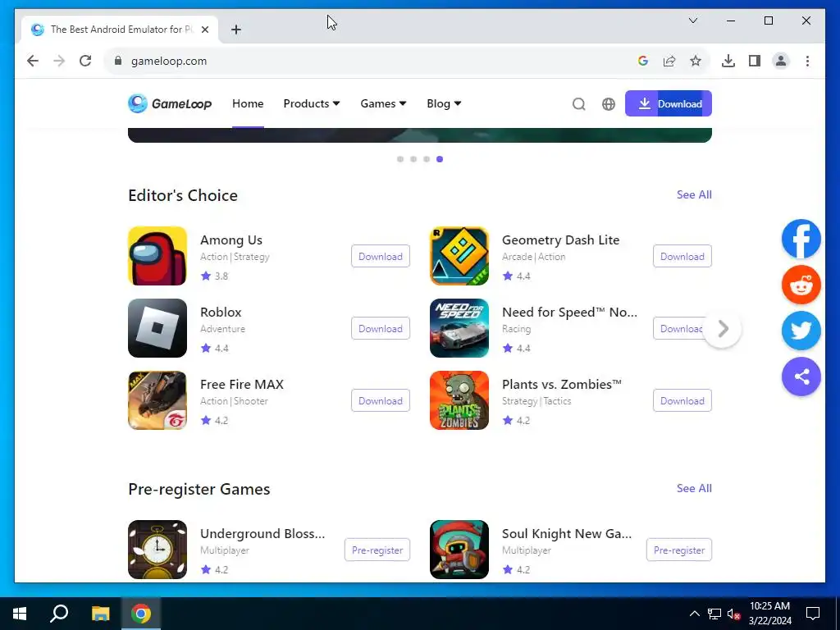Open File Explorer from taskbar
Image resolution: width=840 pixels, height=630 pixels.
(x=100, y=614)
